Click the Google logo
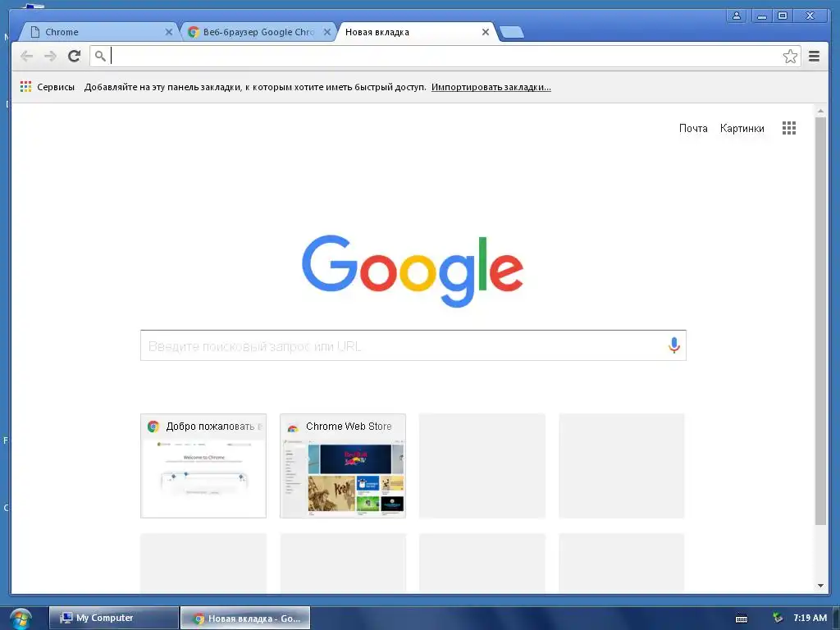Image resolution: width=840 pixels, height=630 pixels. [x=413, y=271]
